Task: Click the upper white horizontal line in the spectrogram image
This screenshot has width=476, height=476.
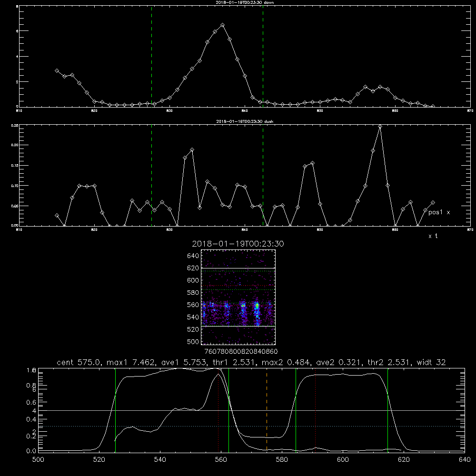Action: click(x=238, y=268)
